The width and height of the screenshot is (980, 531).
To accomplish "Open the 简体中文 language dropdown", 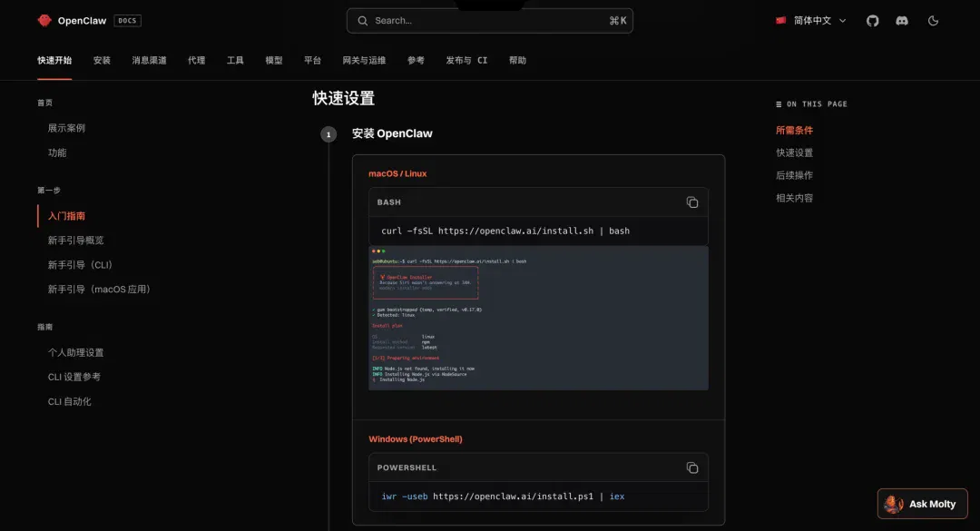I will (811, 21).
